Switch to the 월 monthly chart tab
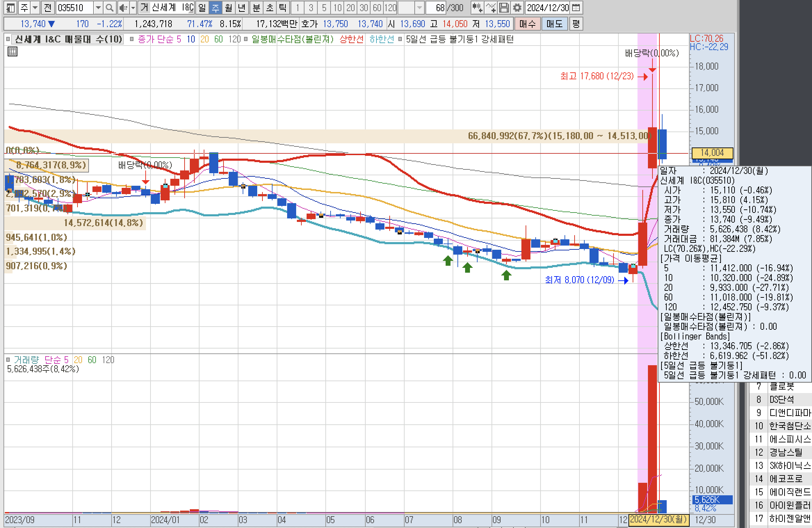 tap(228, 8)
